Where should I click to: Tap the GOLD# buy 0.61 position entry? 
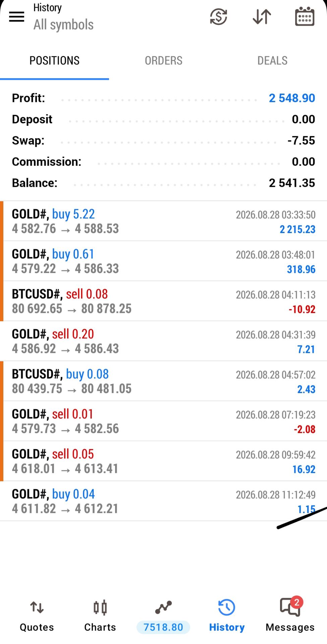164,261
